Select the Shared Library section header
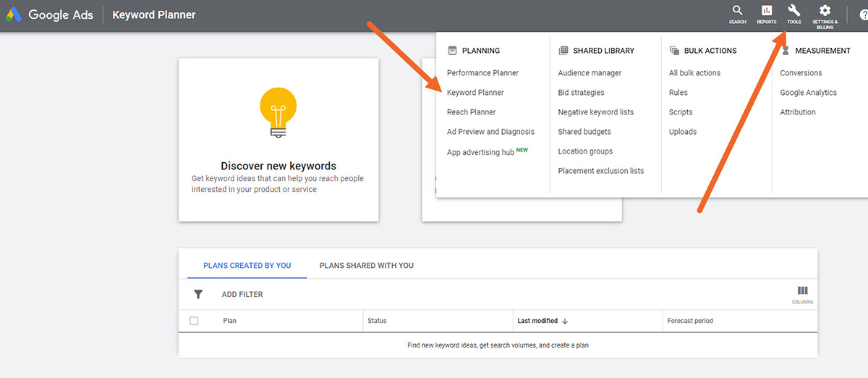The height and width of the screenshot is (378, 868). (597, 51)
